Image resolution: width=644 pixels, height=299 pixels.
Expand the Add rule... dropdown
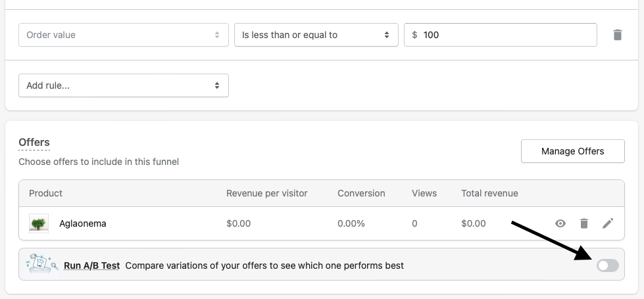[x=123, y=85]
